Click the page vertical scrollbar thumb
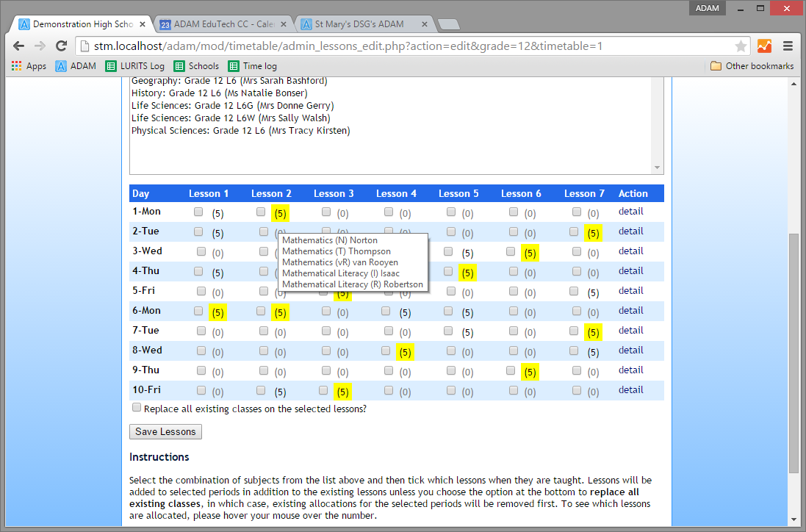The image size is (806, 532). click(793, 353)
